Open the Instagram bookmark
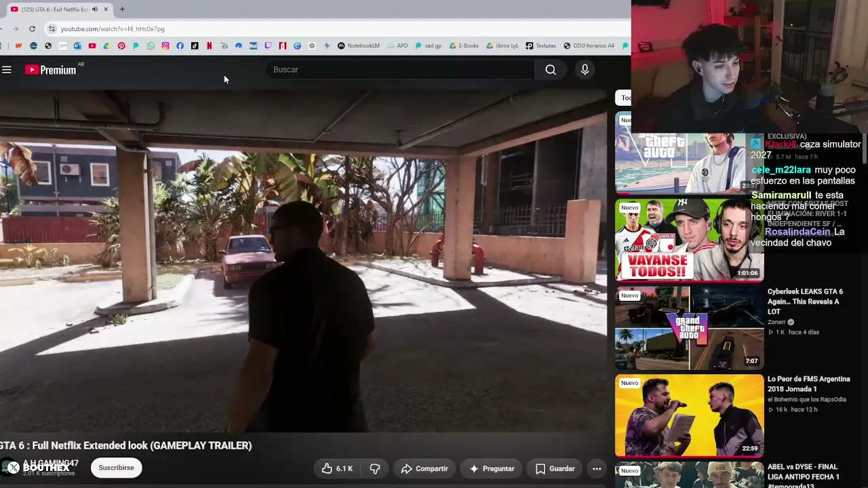The height and width of the screenshot is (488, 868). [x=165, y=45]
